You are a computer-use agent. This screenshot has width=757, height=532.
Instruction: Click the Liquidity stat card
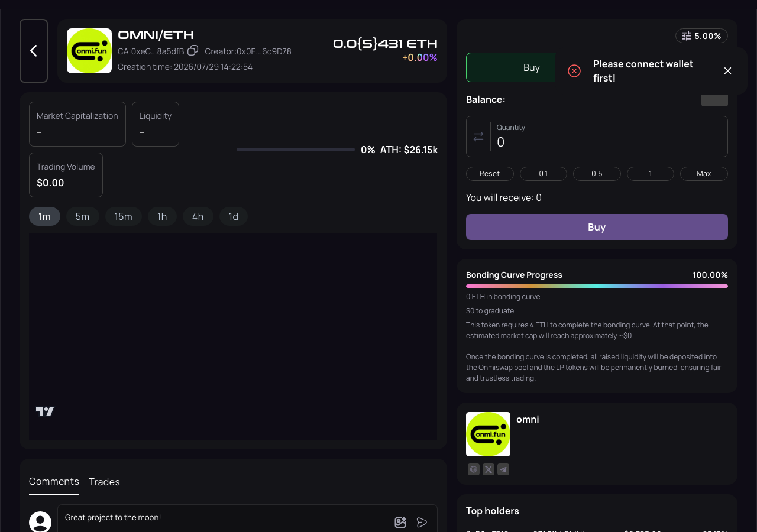point(156,124)
